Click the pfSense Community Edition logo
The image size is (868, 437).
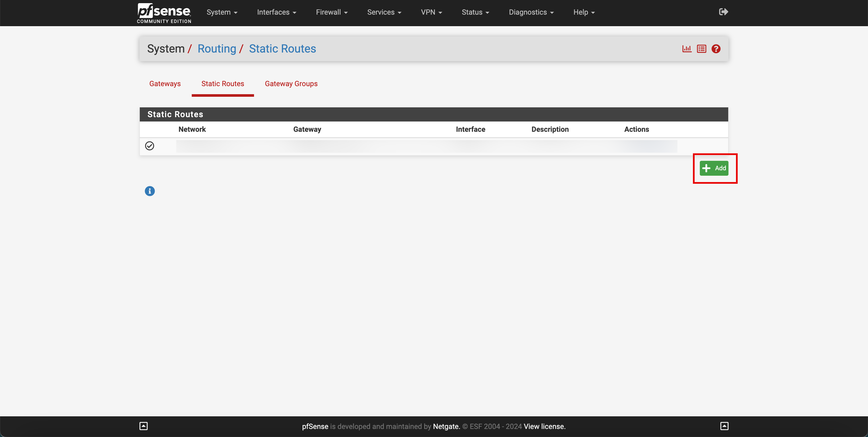click(x=164, y=13)
